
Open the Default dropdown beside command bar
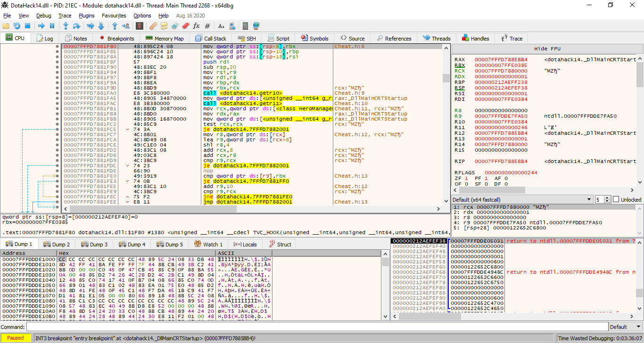(x=625, y=327)
